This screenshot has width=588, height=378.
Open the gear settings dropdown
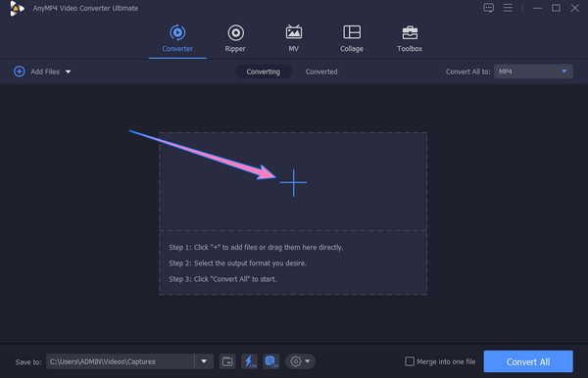(x=300, y=361)
